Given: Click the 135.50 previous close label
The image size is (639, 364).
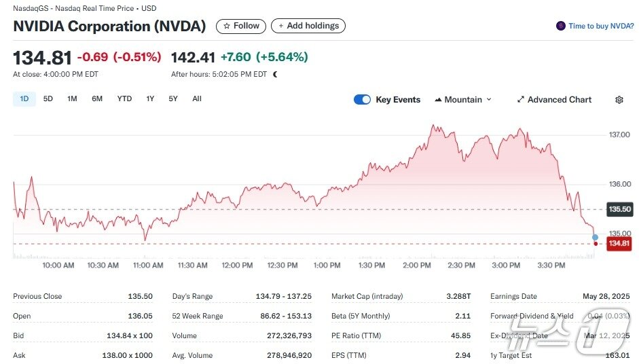Looking at the screenshot, I should [619, 210].
